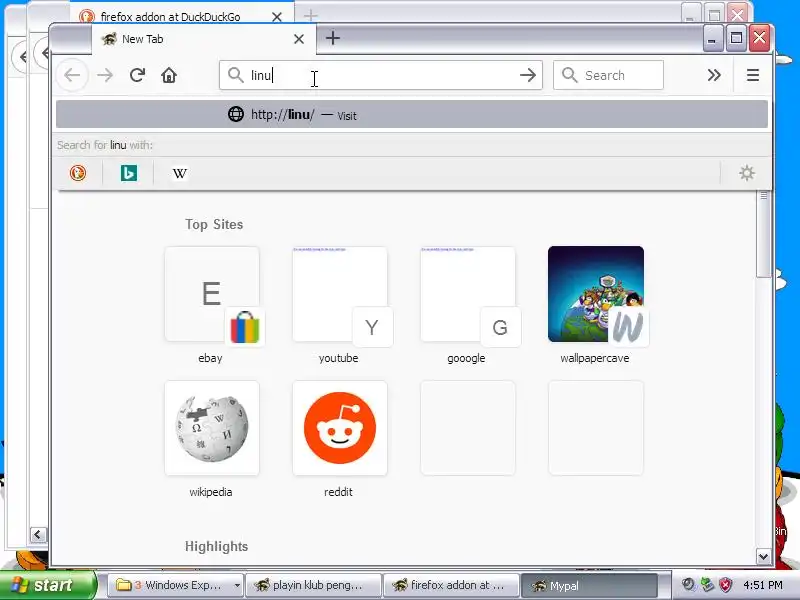The width and height of the screenshot is (800, 600).
Task: Click the 'Search for linu with:' text
Action: [x=105, y=145]
